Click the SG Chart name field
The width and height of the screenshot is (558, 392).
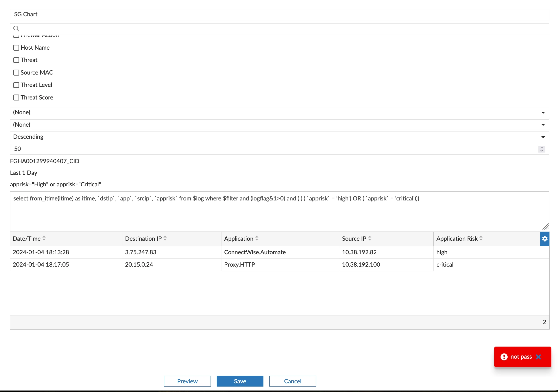279,15
